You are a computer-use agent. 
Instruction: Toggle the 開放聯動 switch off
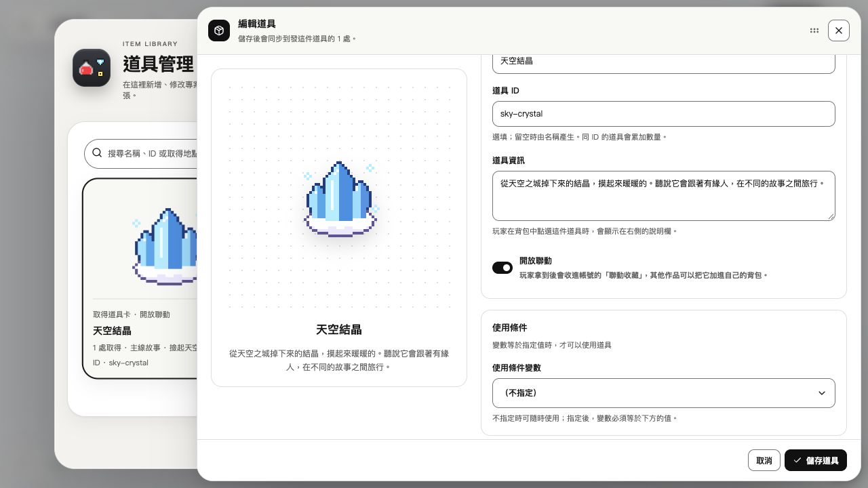click(502, 268)
